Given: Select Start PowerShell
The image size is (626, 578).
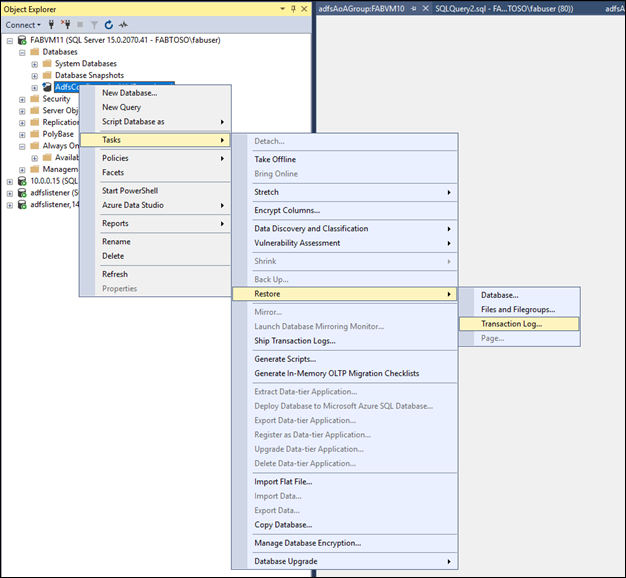Looking at the screenshot, I should click(x=155, y=191).
